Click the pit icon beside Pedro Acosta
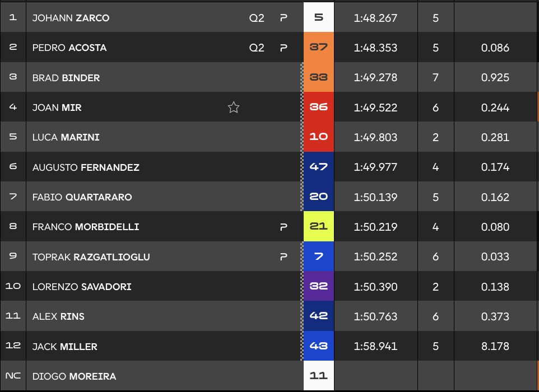539x392 pixels. [x=284, y=48]
